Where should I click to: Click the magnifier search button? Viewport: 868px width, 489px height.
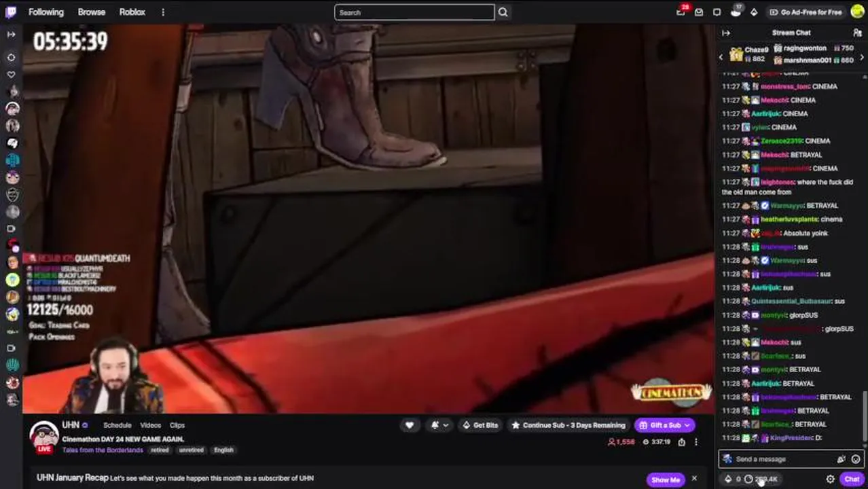tap(503, 12)
